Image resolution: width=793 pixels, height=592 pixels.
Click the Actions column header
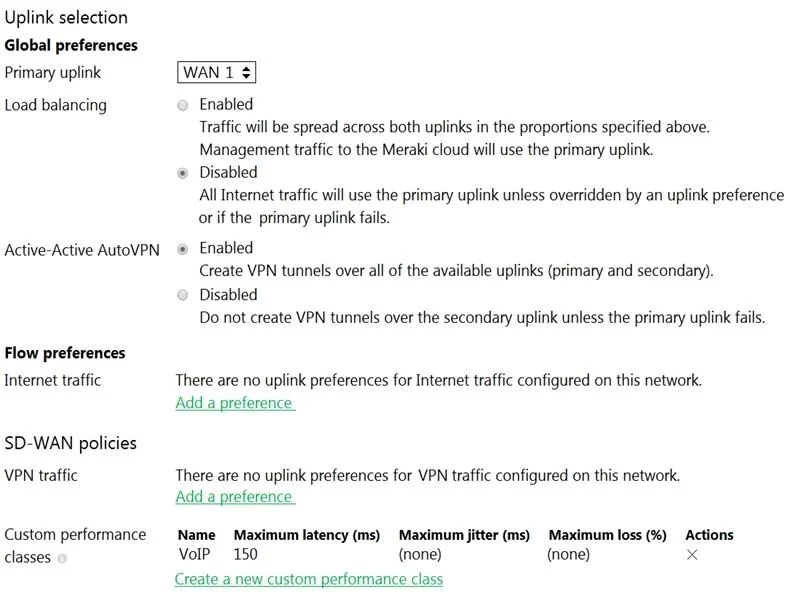710,535
